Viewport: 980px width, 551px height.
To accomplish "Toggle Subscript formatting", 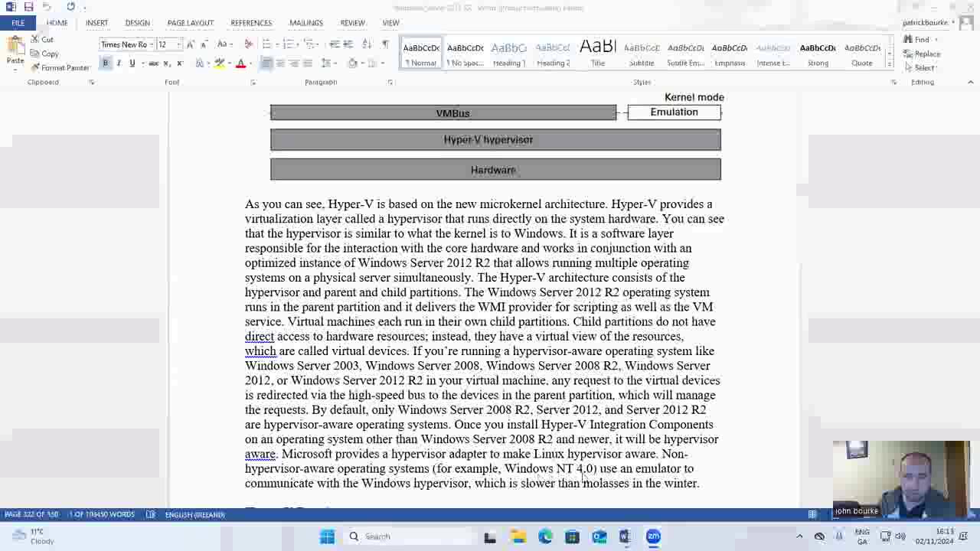I will click(x=167, y=63).
